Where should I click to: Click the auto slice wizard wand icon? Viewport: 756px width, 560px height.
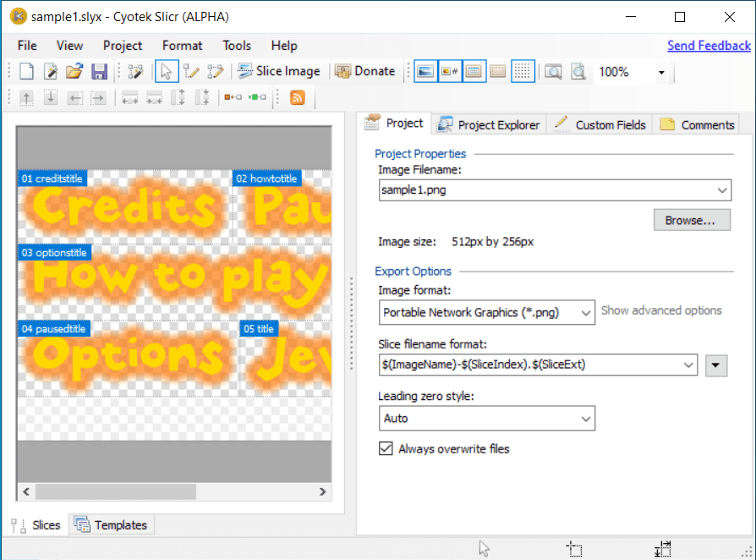tap(136, 71)
